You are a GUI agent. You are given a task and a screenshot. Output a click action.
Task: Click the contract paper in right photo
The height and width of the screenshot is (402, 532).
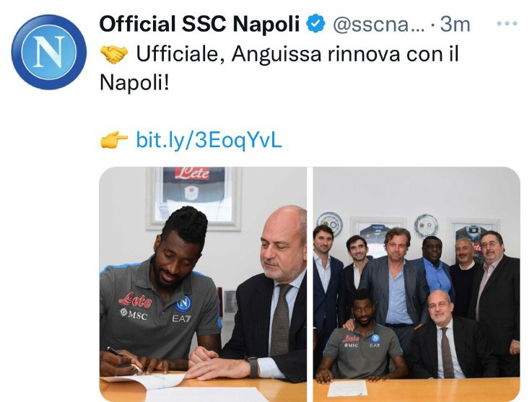pyautogui.click(x=347, y=388)
